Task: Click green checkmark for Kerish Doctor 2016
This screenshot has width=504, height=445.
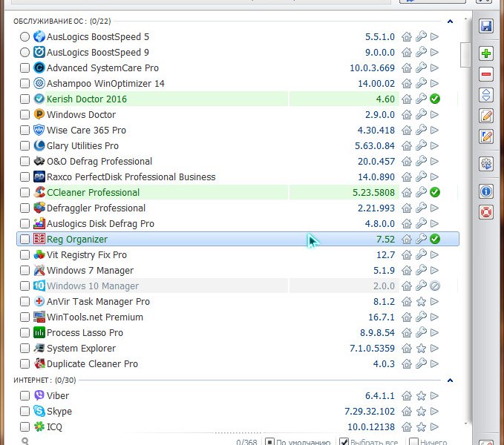Action: [x=435, y=99]
